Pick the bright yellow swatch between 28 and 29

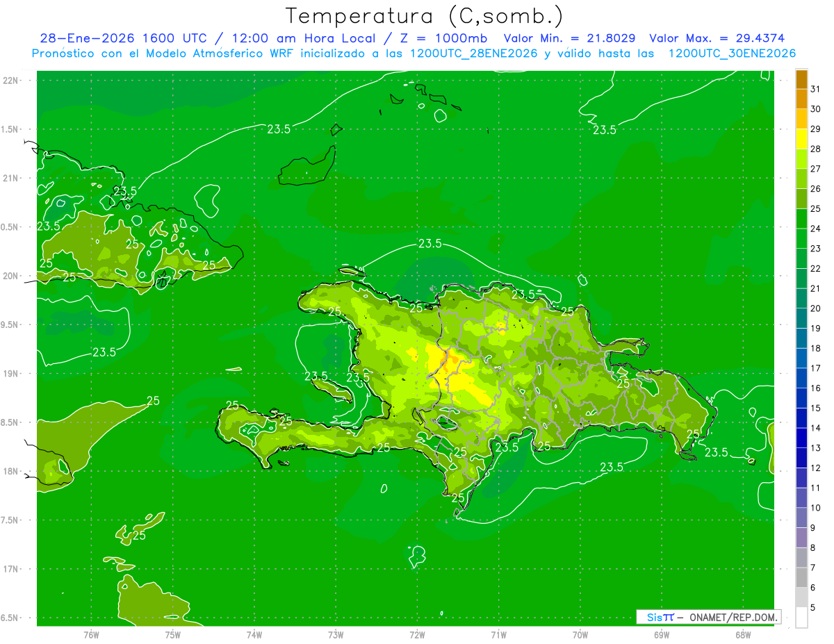[801, 139]
